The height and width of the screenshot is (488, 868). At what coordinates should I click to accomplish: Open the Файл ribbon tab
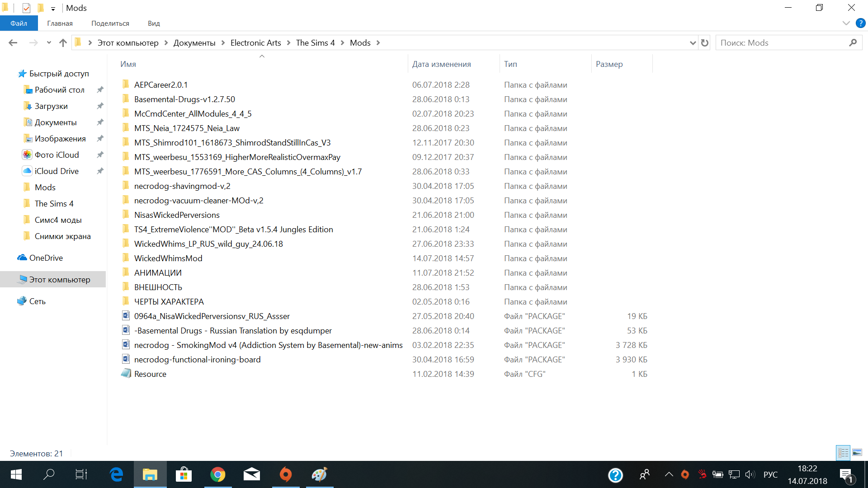pyautogui.click(x=19, y=23)
